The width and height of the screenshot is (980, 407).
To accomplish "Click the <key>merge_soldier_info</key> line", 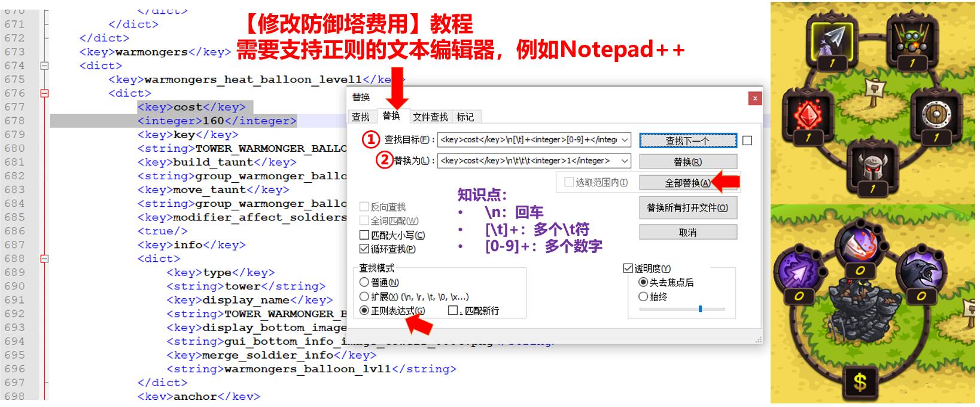I will coord(271,355).
